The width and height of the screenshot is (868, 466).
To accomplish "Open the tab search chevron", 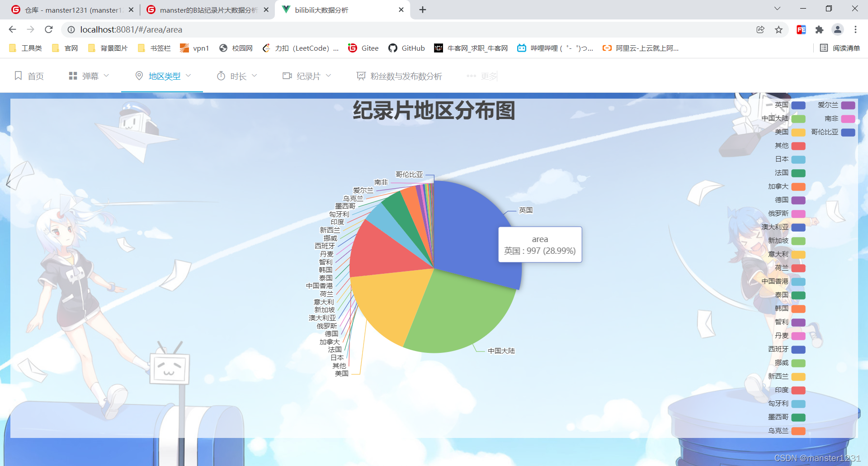I will point(777,9).
